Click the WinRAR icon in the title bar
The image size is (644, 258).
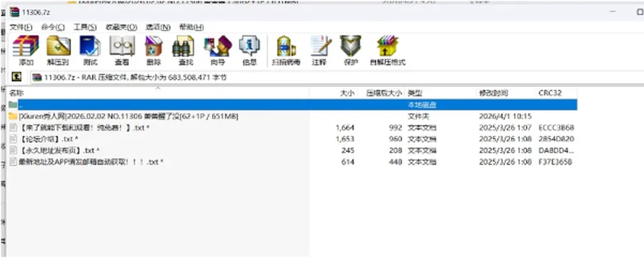(x=15, y=11)
